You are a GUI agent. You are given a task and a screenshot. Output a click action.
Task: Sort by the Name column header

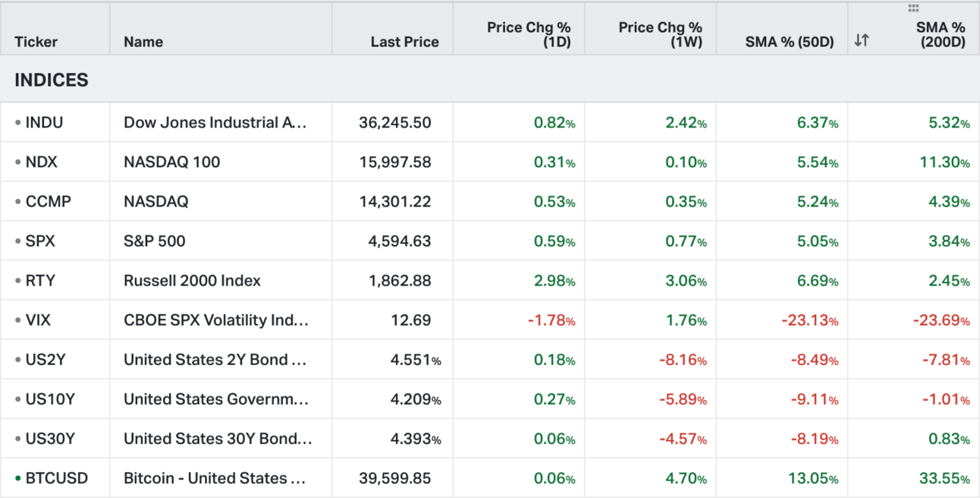point(143,42)
